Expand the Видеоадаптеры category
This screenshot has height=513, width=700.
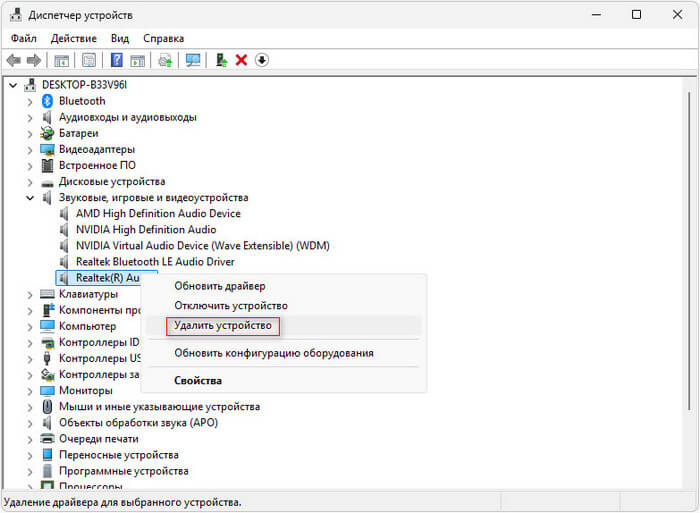click(30, 149)
